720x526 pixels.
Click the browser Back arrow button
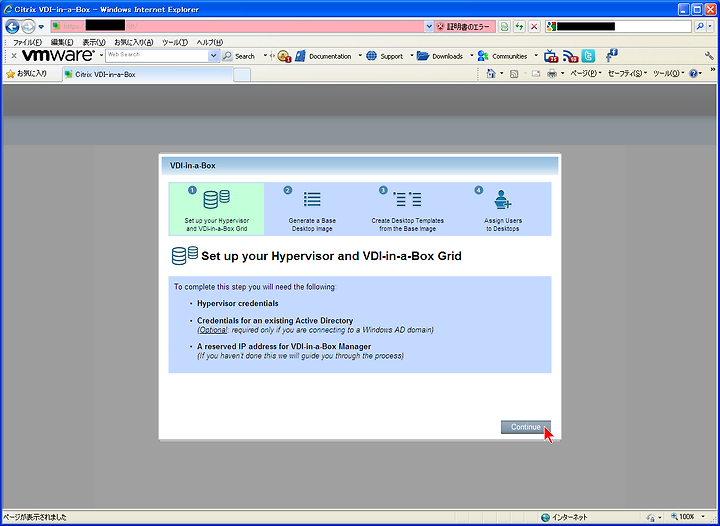pyautogui.click(x=12, y=27)
